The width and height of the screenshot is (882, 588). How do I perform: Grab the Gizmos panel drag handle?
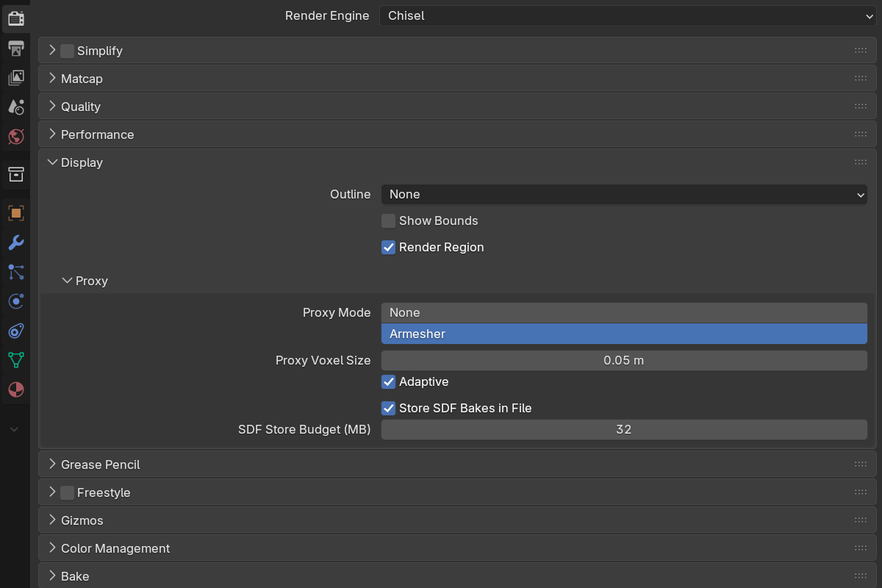[x=861, y=520]
